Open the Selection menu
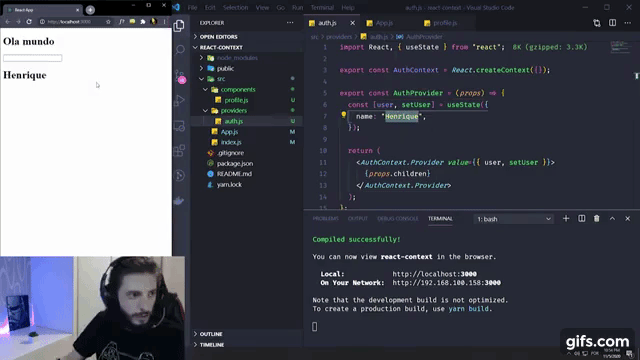640x360 pixels. point(235,7)
